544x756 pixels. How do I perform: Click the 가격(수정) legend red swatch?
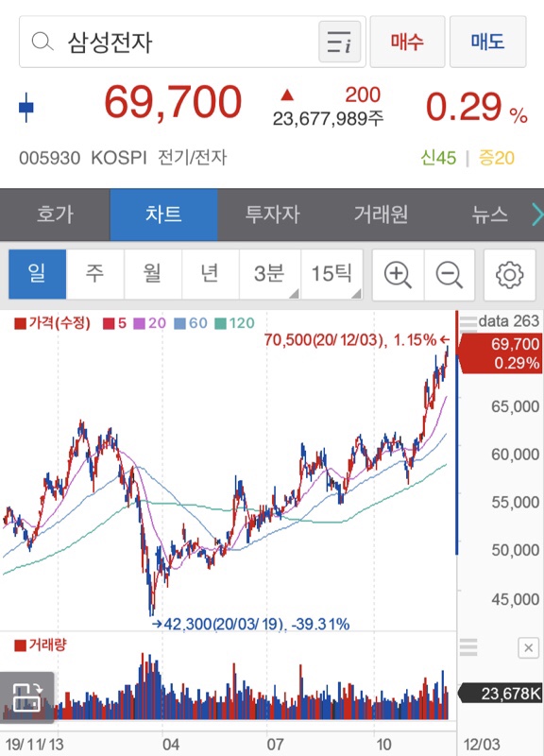coord(20,323)
